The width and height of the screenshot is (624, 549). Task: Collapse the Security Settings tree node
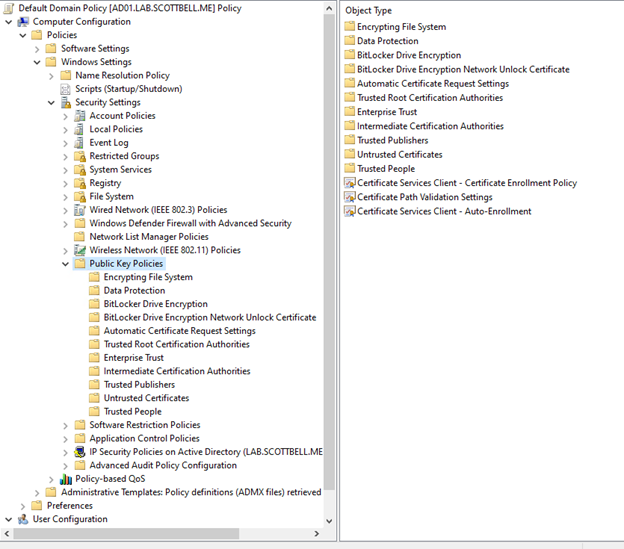click(52, 102)
